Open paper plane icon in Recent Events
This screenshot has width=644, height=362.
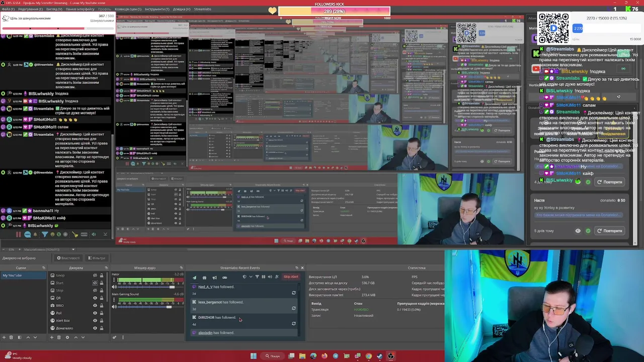(x=194, y=278)
